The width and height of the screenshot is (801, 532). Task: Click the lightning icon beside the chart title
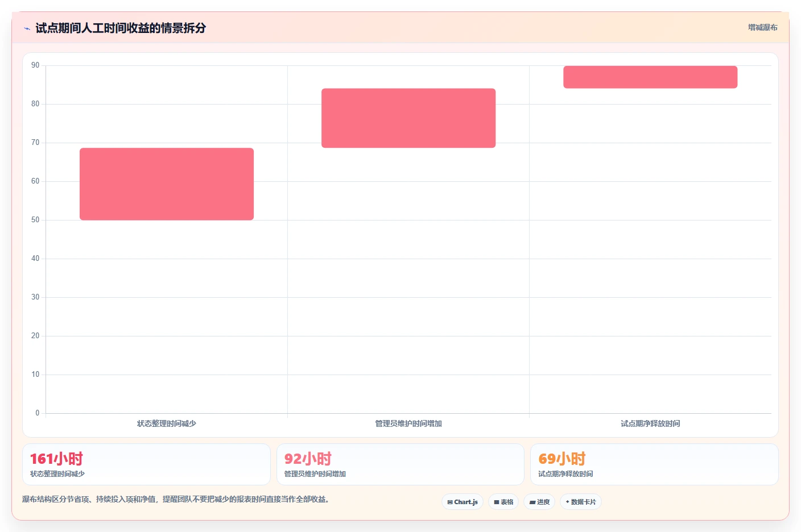point(27,28)
